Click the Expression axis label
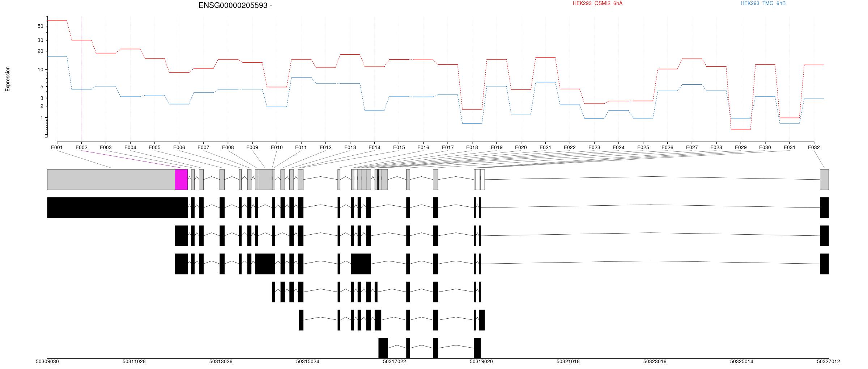This screenshot has height=369, width=868. tap(8, 79)
